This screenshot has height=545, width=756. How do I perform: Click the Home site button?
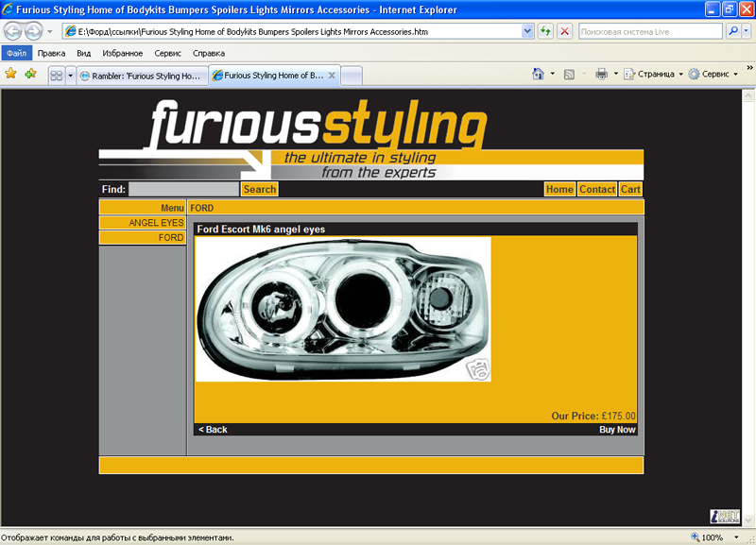(559, 189)
